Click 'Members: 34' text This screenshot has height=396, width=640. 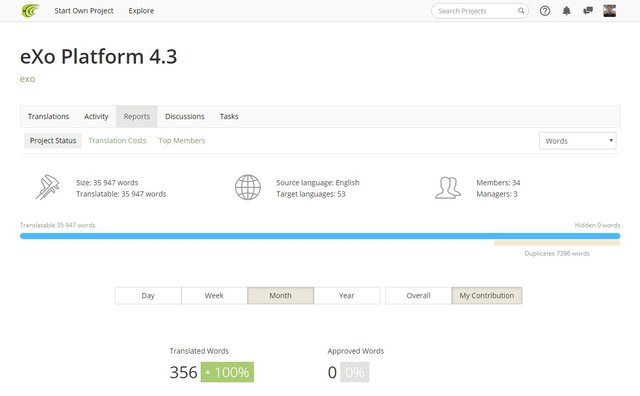click(498, 182)
